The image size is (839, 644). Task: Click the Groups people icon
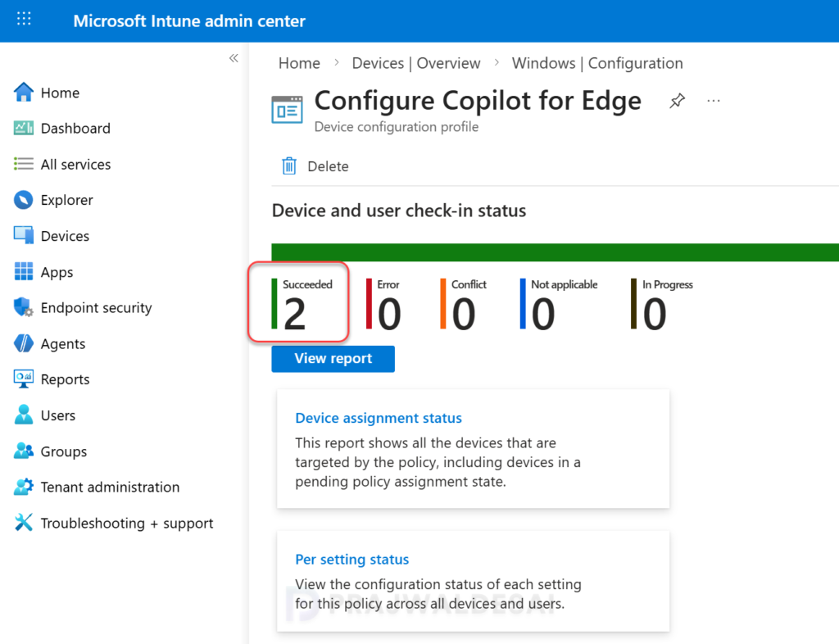pyautogui.click(x=24, y=451)
